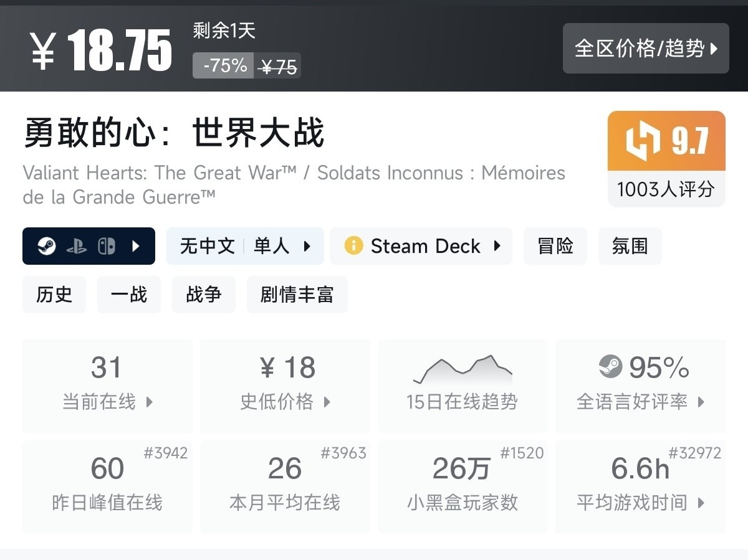Click the -75% discount badge
This screenshot has width=748, height=560.
[x=224, y=65]
